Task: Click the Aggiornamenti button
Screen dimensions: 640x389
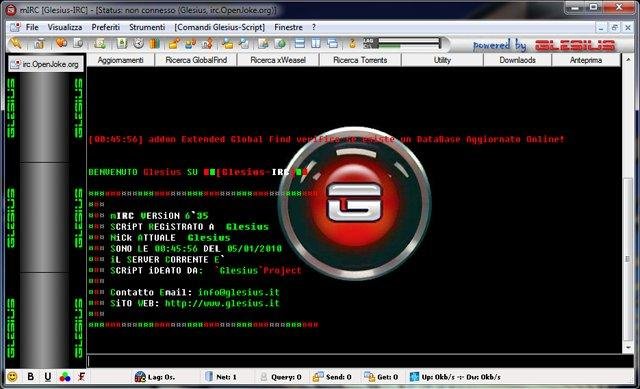Action: (121, 60)
